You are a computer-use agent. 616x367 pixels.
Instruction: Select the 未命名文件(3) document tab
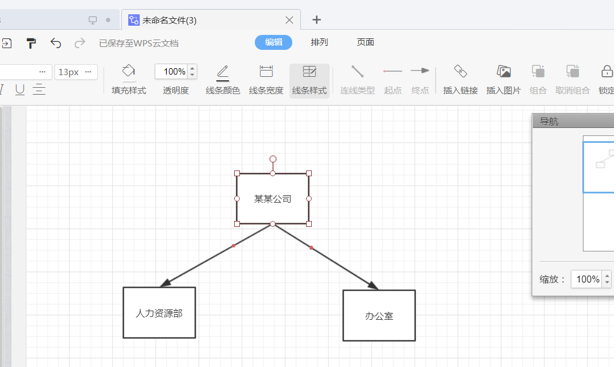tap(211, 20)
